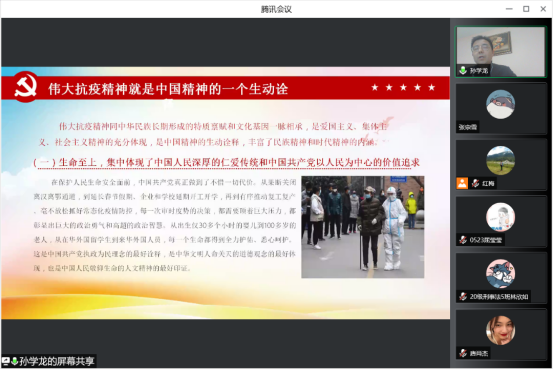The height and width of the screenshot is (369, 553).
Task: Click the red slide title banner
Action: [x=226, y=88]
